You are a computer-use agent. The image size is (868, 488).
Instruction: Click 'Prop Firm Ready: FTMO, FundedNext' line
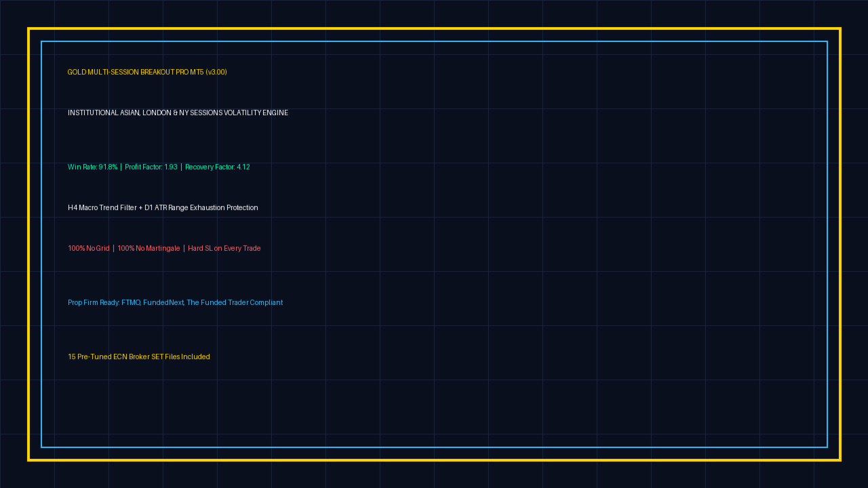[175, 302]
